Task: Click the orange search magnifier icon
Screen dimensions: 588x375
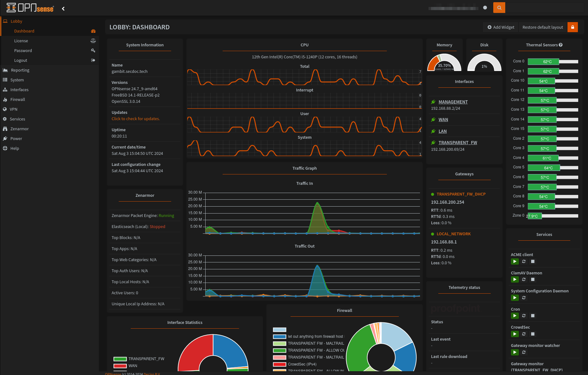Action: click(x=499, y=8)
